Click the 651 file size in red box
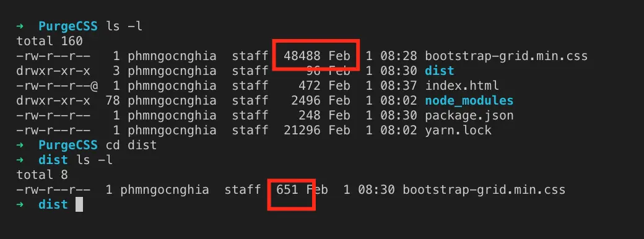The image size is (644, 239). click(x=287, y=189)
